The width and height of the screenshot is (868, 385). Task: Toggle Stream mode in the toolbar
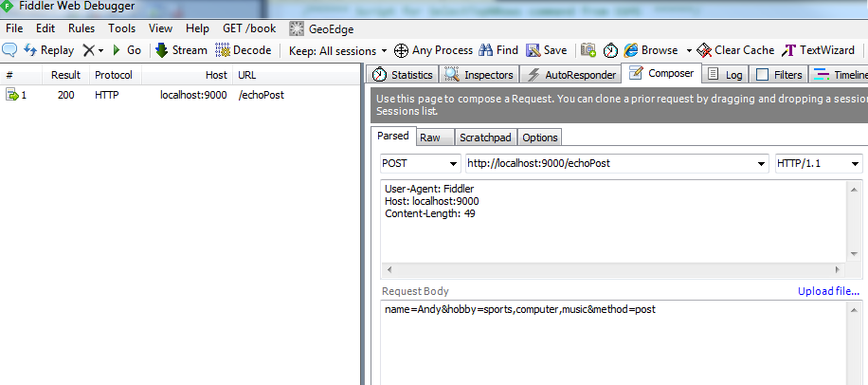(181, 50)
